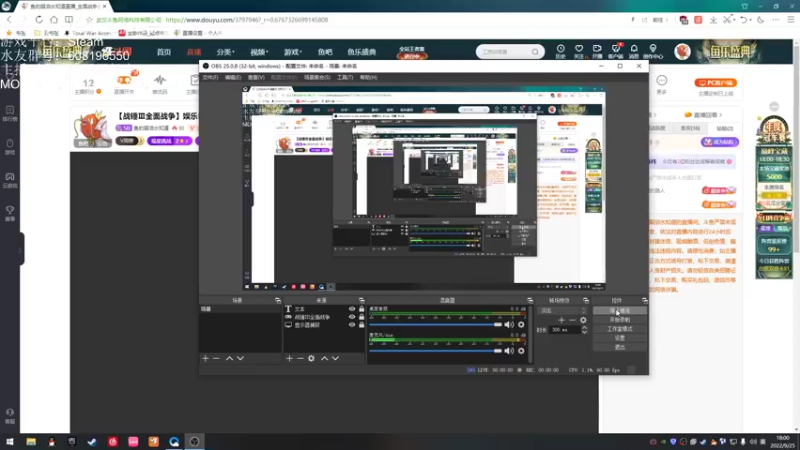Screen dimensions: 800x450
Task: Click the browser address bar URL
Action: [x=246, y=20]
